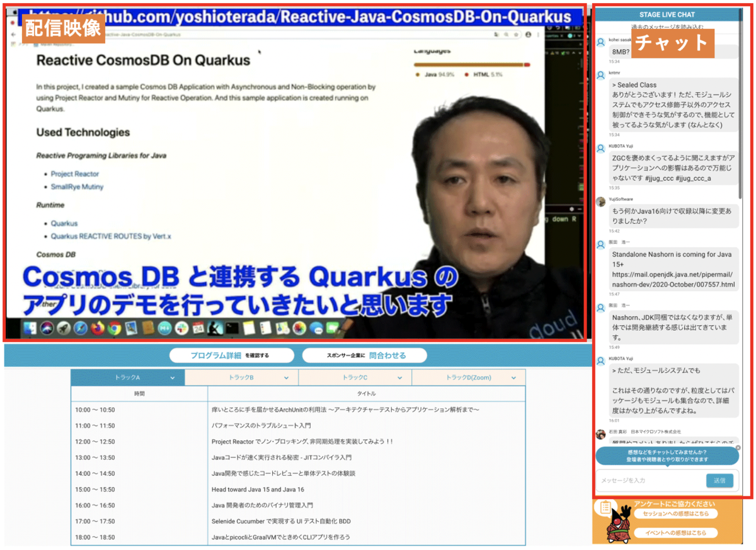Click KUBOTA Yuji's avatar beside the ZGC message

click(x=600, y=148)
